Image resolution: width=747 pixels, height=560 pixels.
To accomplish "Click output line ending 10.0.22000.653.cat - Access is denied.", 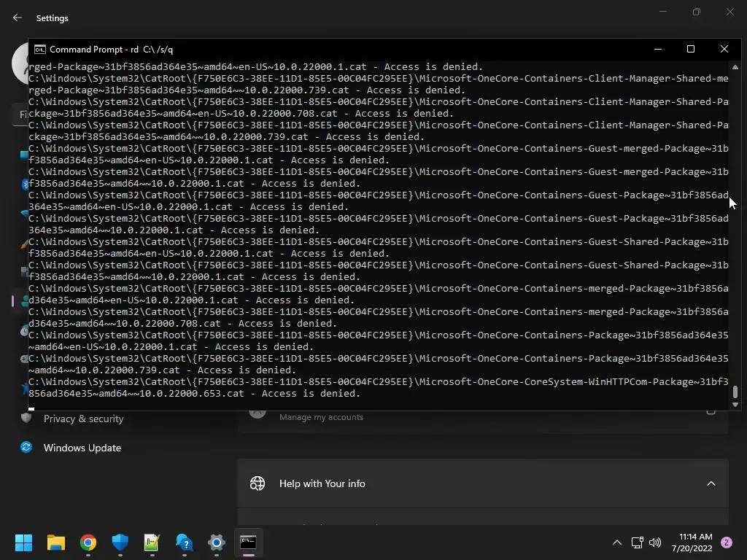I will 194,393.
